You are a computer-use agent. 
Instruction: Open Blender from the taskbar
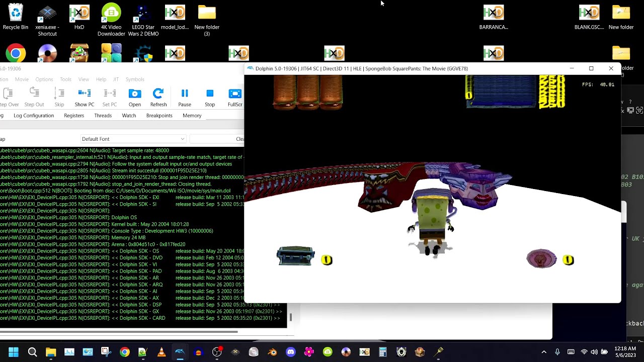pos(272,352)
